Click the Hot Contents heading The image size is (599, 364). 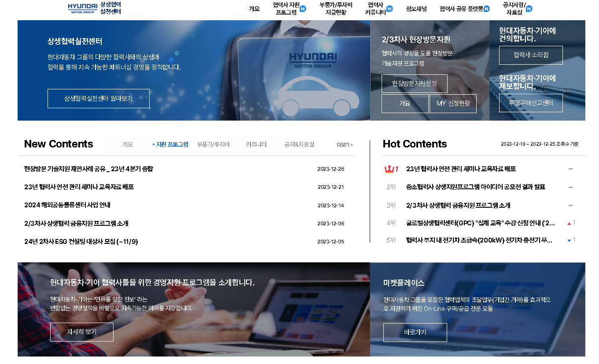coord(415,144)
